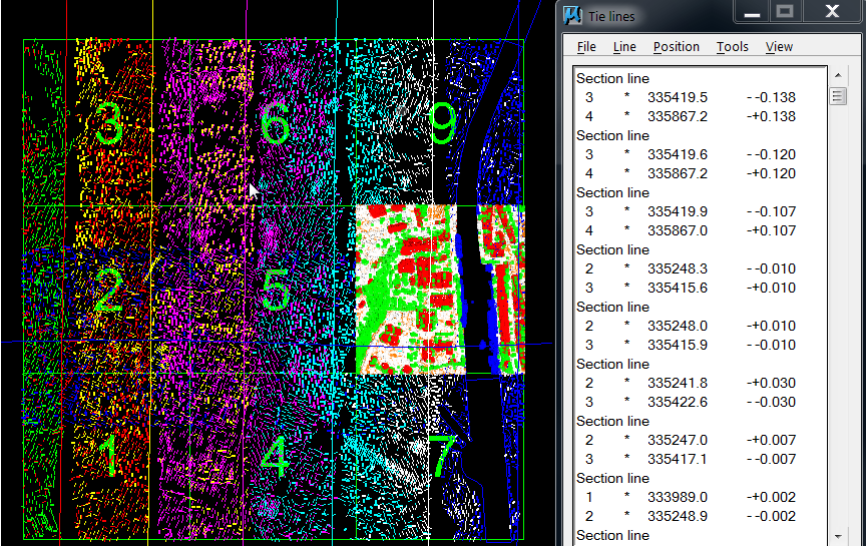Select row 3 with value 335422.6
This screenshot has width=866, height=546.
700,402
